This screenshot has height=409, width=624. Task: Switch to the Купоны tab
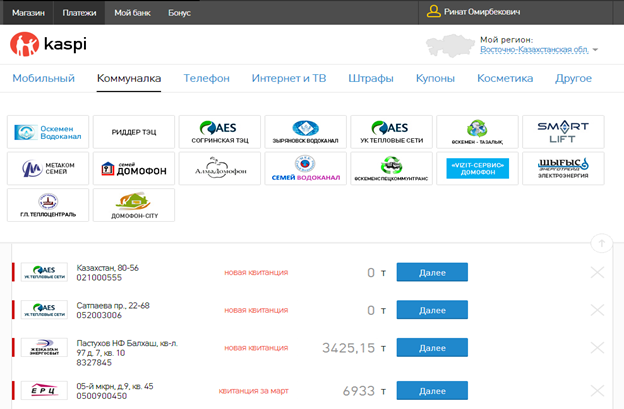[435, 78]
